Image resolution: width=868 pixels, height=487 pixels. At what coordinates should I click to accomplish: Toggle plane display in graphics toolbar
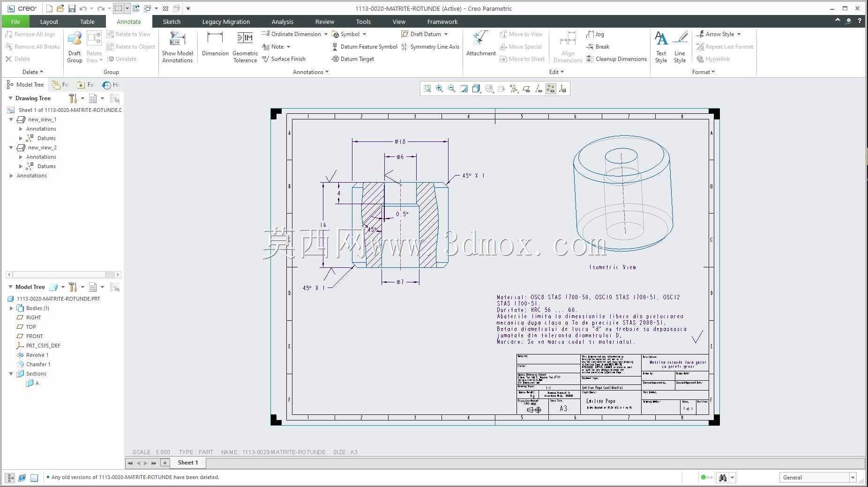click(526, 89)
